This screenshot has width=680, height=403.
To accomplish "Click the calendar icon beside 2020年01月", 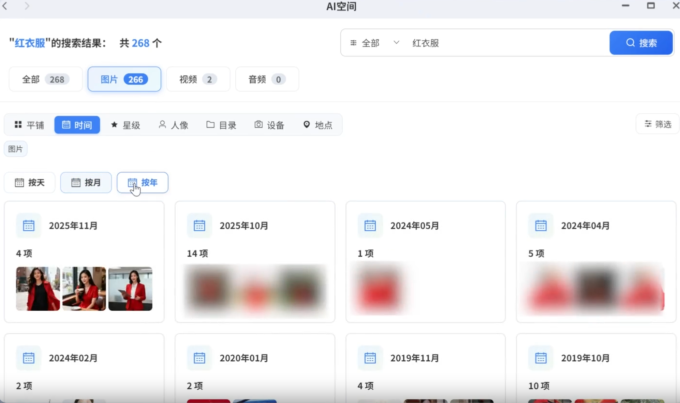I will (199, 358).
